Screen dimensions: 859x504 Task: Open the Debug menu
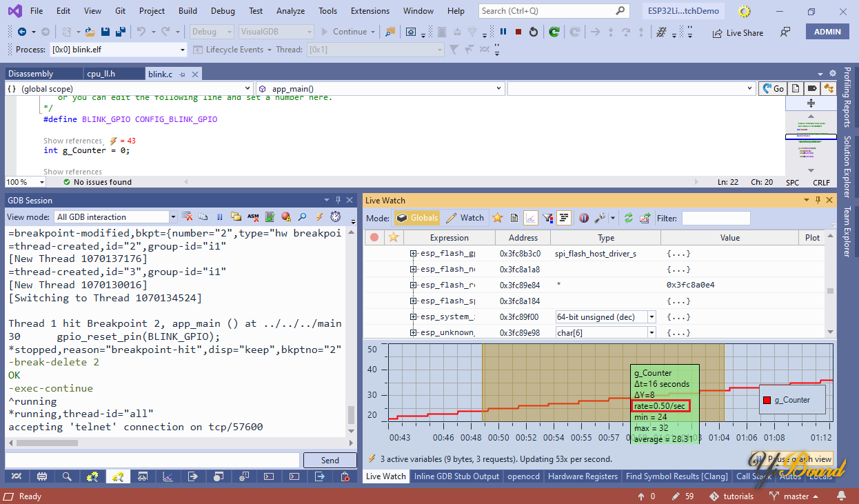coord(223,11)
